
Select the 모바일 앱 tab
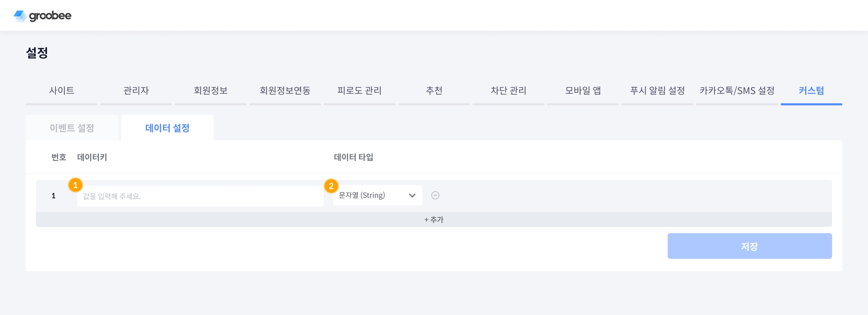(583, 91)
